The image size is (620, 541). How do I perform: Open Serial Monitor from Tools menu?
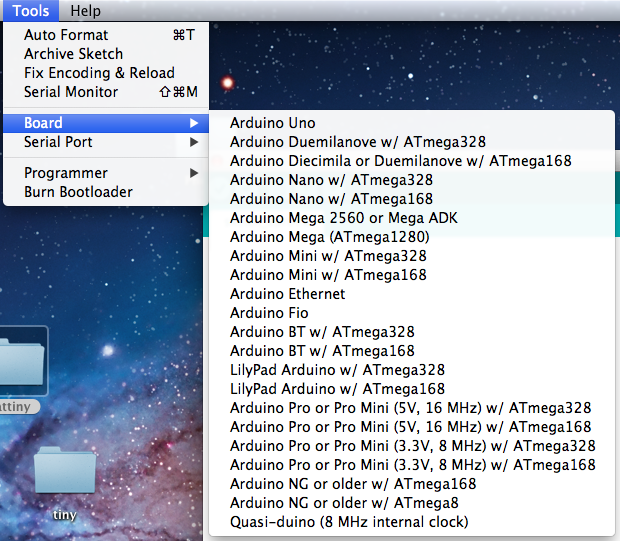[x=106, y=92]
